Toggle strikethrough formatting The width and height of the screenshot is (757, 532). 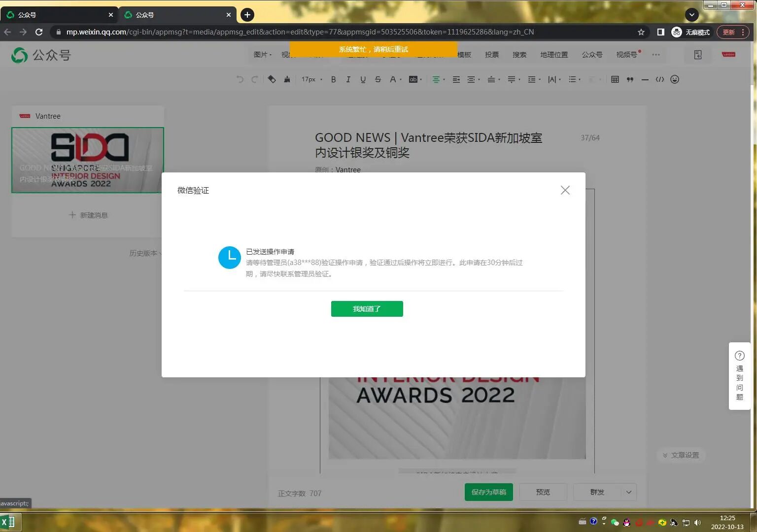tap(378, 79)
